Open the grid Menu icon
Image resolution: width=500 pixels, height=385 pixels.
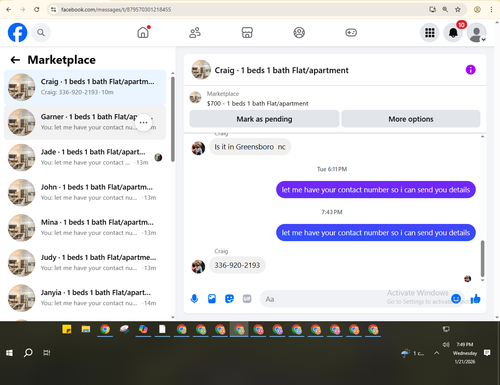430,33
